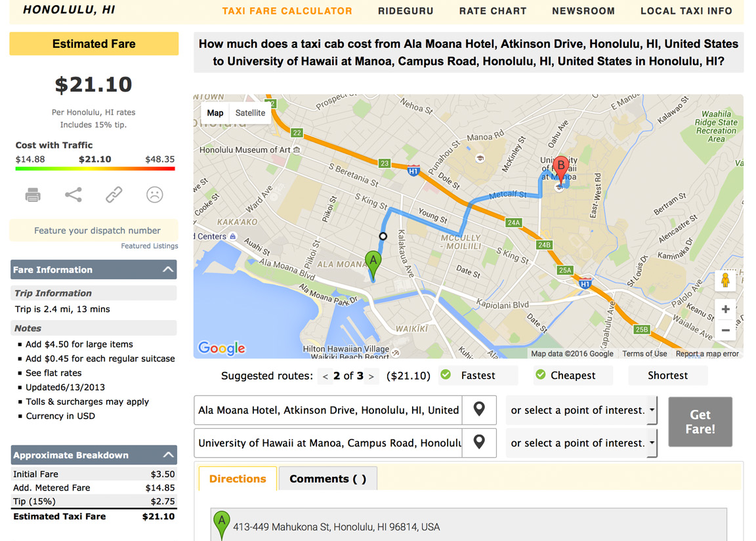The image size is (756, 541).
Task: Click the red B destination marker on map
Action: [x=560, y=169]
